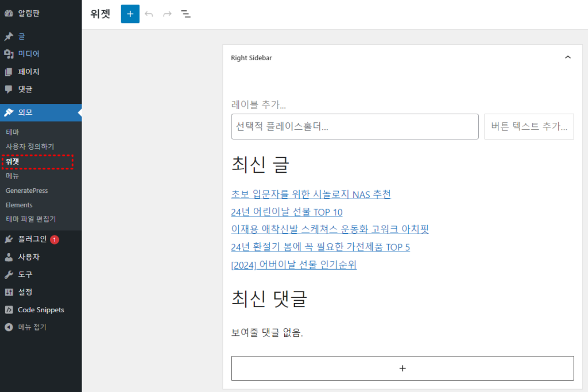Click the dashboard gauge icon

[9, 14]
